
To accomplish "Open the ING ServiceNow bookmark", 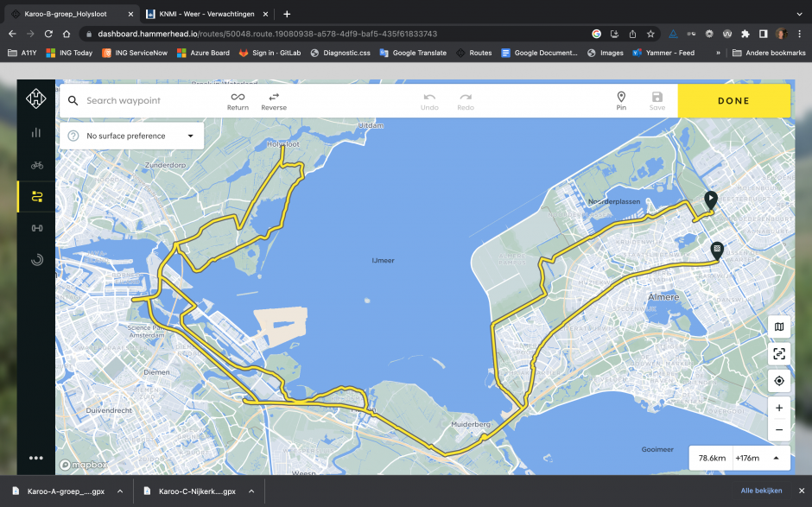I will (x=135, y=53).
